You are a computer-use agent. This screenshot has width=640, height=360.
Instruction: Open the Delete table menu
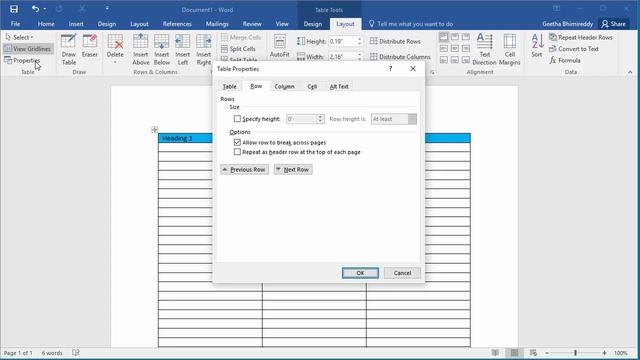coord(115,49)
